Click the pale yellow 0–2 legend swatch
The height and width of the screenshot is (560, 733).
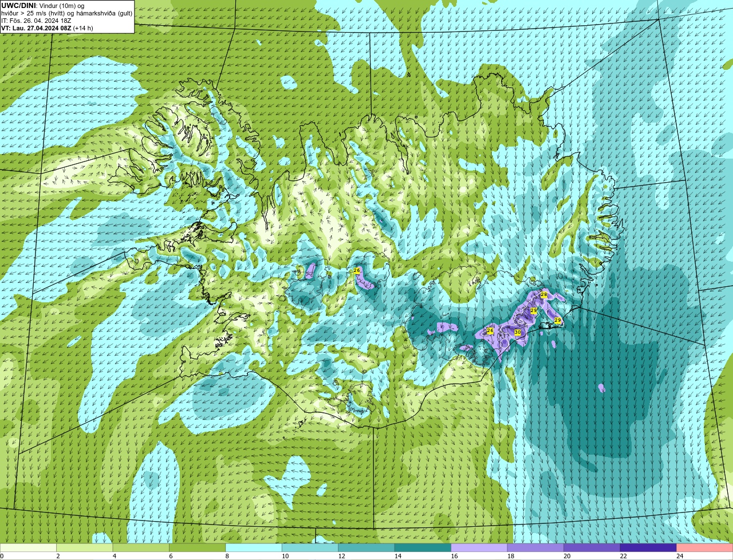coord(29,547)
